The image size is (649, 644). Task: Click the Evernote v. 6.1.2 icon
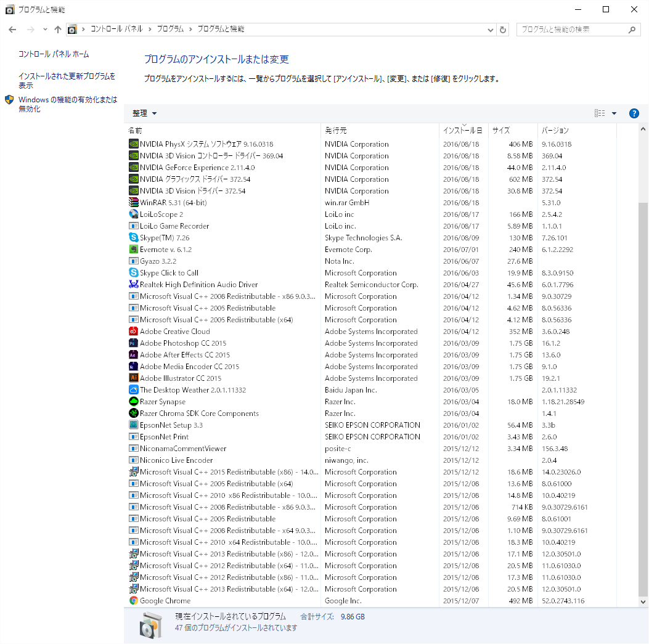click(x=133, y=249)
